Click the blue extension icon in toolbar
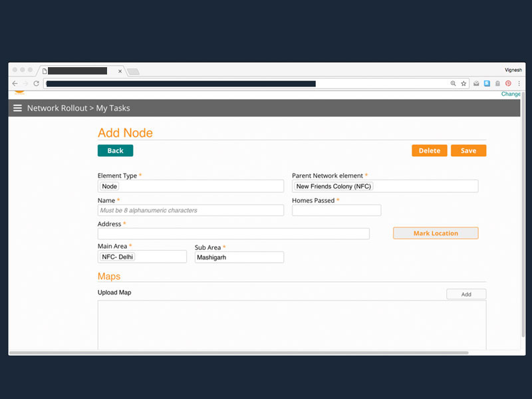The height and width of the screenshot is (399, 532). click(x=487, y=84)
